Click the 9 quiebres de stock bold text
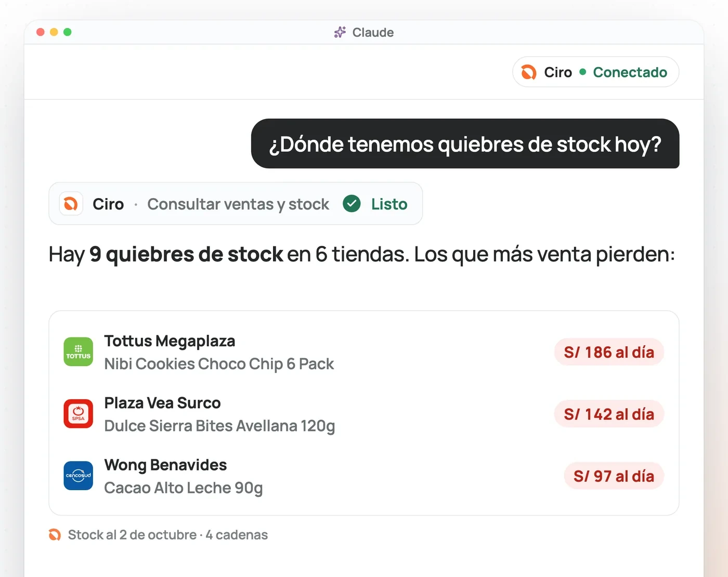728x577 pixels. tap(186, 254)
